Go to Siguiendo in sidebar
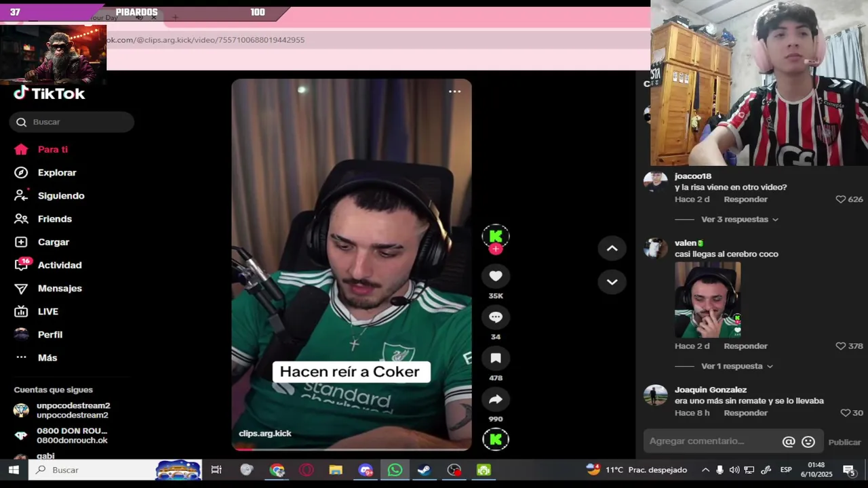868x488 pixels. point(61,196)
